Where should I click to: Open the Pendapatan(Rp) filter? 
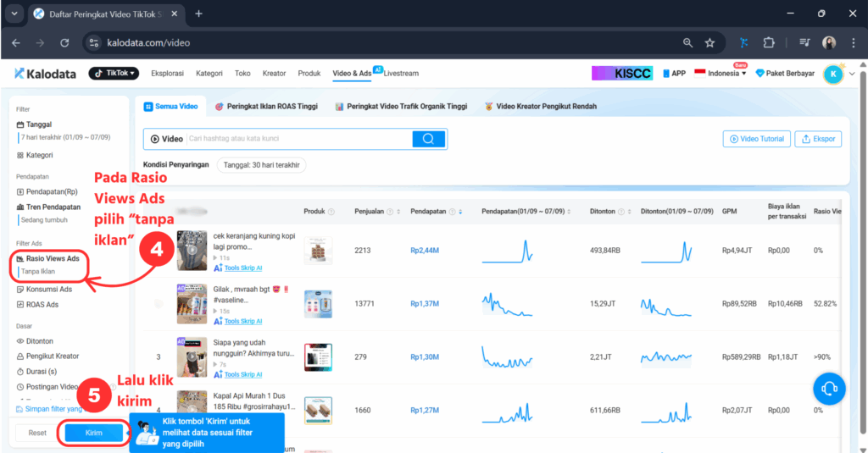point(47,191)
